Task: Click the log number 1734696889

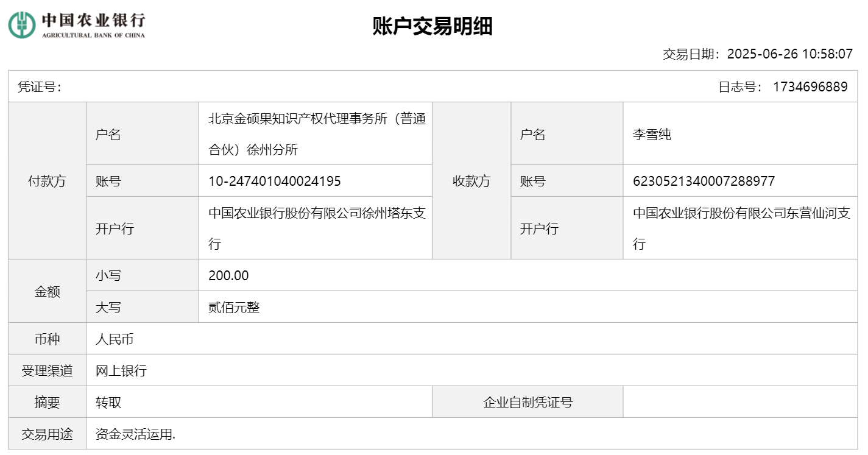Action: tap(810, 87)
